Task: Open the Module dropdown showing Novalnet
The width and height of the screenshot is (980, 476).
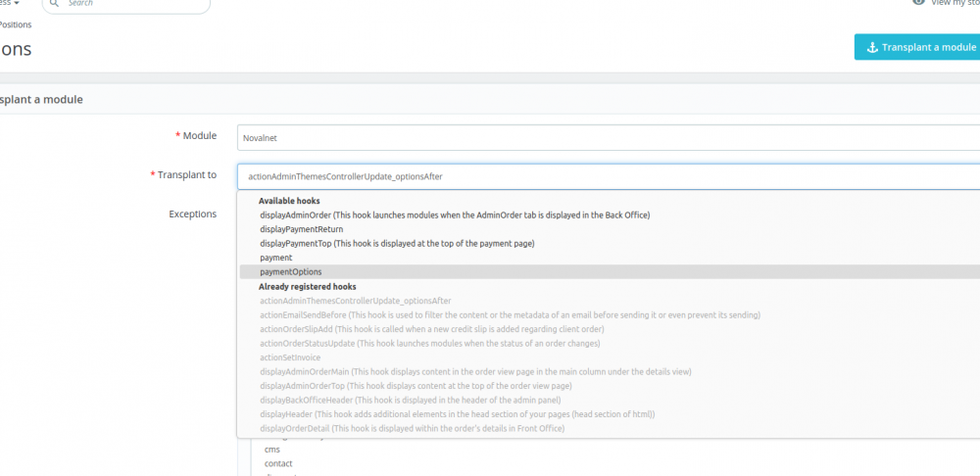Action: pyautogui.click(x=609, y=138)
